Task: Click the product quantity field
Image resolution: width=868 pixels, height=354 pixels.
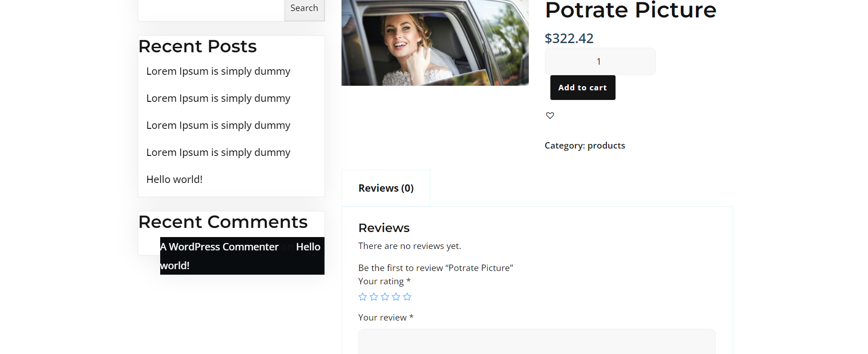Action: click(599, 61)
